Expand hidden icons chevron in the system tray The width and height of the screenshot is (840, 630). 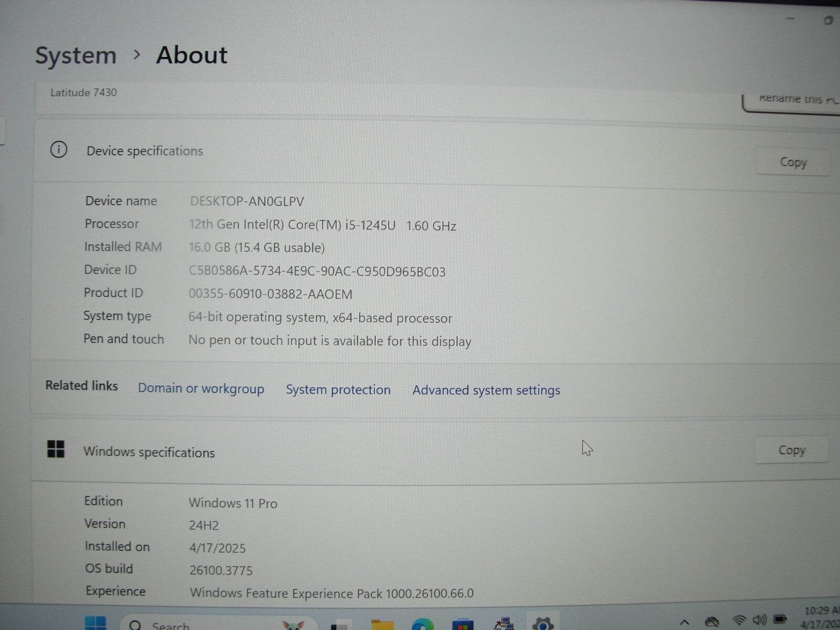click(685, 621)
